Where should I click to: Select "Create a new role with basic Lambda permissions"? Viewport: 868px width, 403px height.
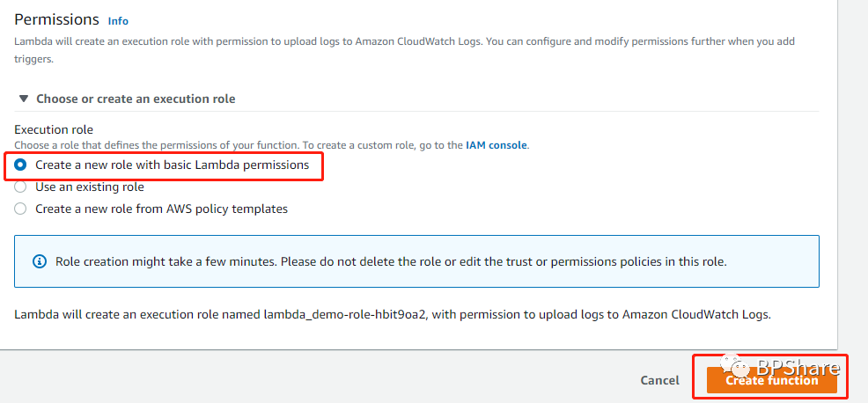point(21,165)
